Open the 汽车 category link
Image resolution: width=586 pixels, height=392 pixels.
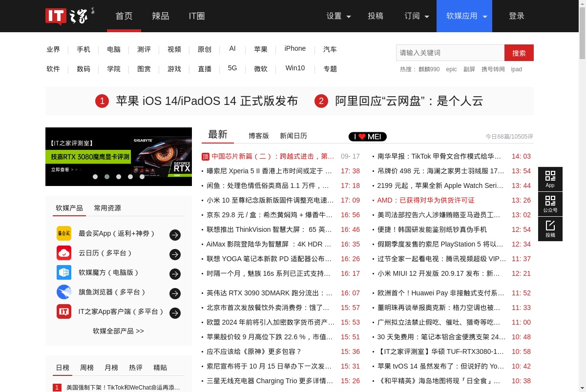(330, 49)
